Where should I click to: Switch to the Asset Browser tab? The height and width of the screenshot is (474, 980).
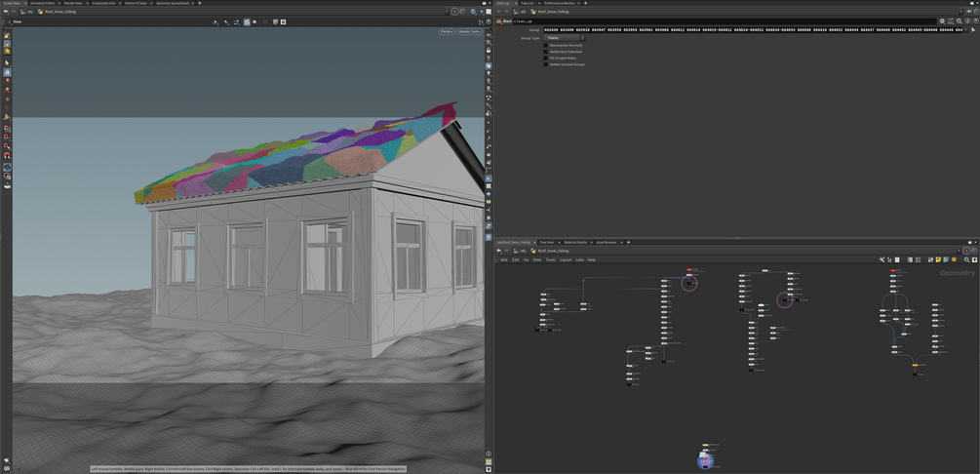[606, 242]
